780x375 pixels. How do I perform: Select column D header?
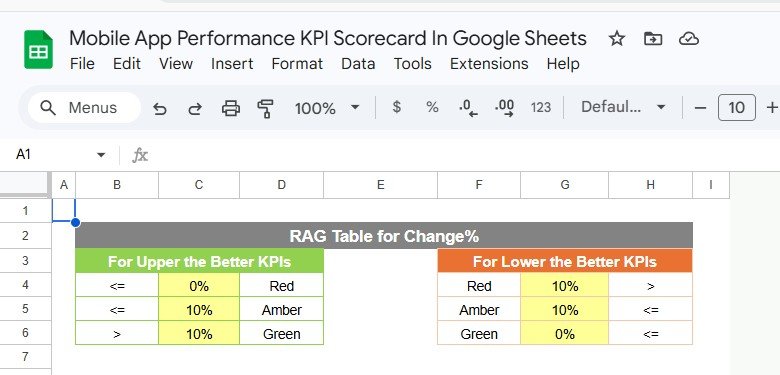pyautogui.click(x=282, y=185)
